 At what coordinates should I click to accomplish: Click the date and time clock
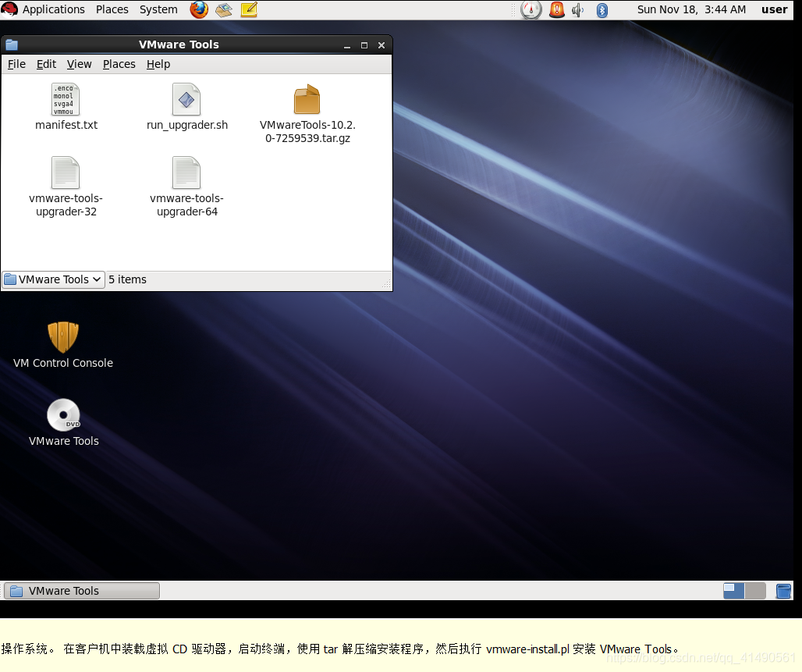point(691,9)
